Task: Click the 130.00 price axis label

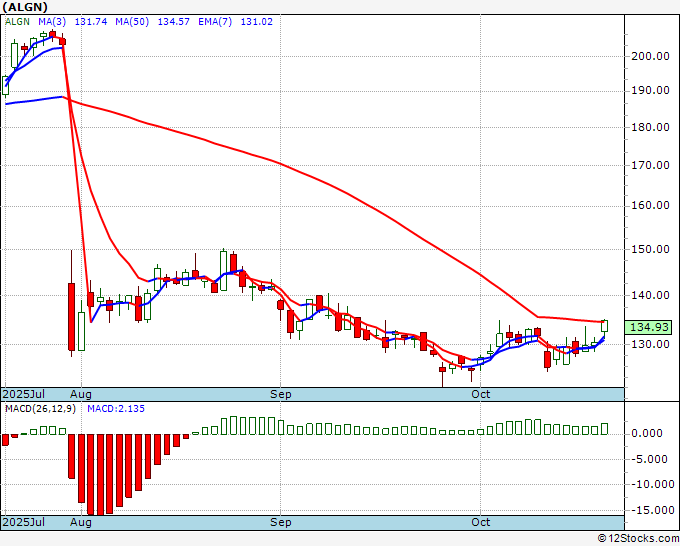Action: coord(651,344)
